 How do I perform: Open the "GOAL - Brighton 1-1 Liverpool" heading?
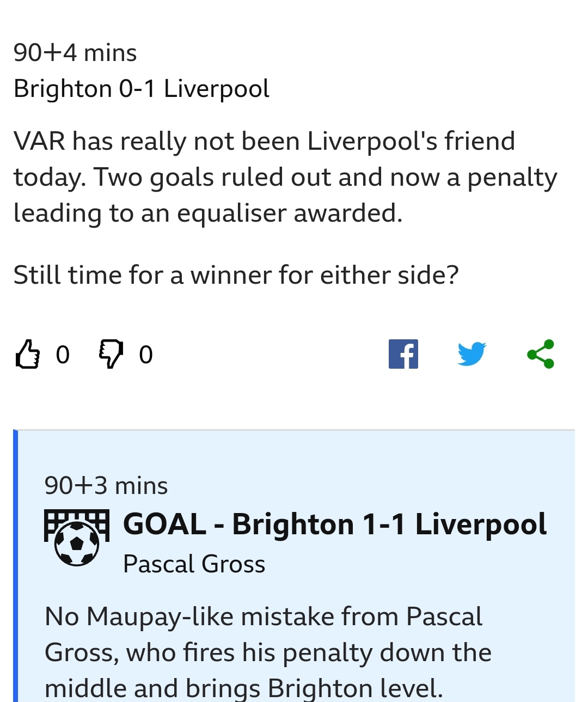(335, 524)
